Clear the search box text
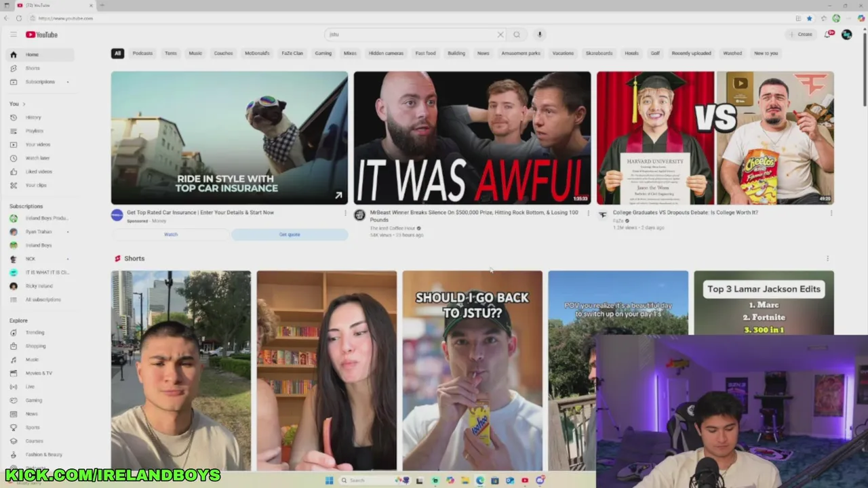Image resolution: width=868 pixels, height=488 pixels. (x=500, y=35)
